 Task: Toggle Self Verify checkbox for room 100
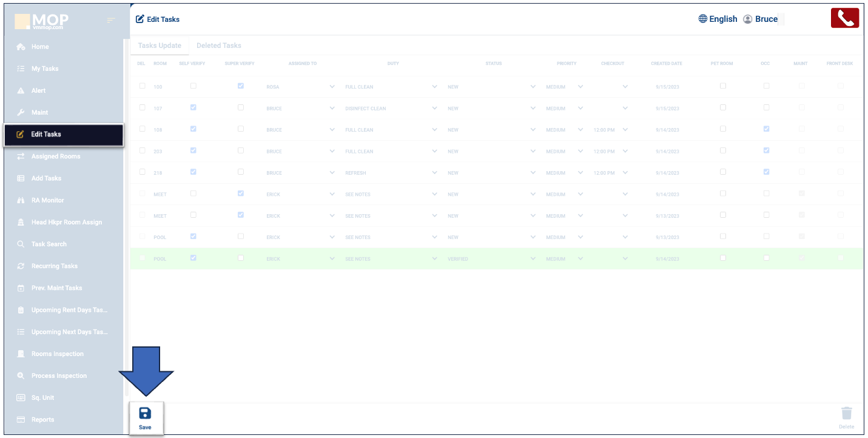pos(193,86)
